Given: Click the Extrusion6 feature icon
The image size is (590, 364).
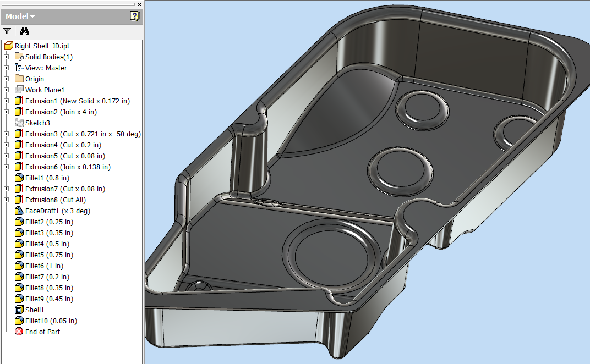Looking at the screenshot, I should (19, 167).
